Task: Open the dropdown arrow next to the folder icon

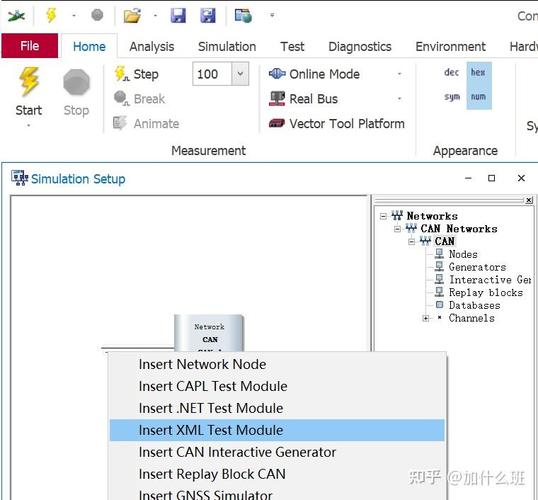Action: tap(155, 15)
